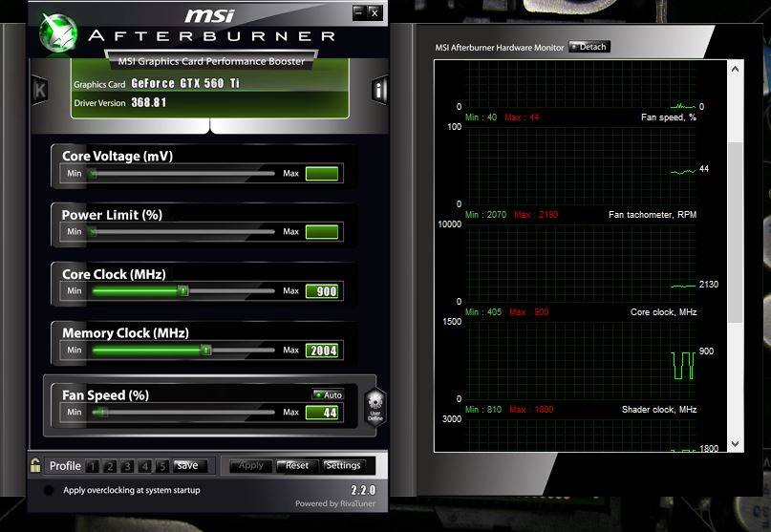
Task: Click the MSI Afterburner green logo icon
Action: point(59,32)
